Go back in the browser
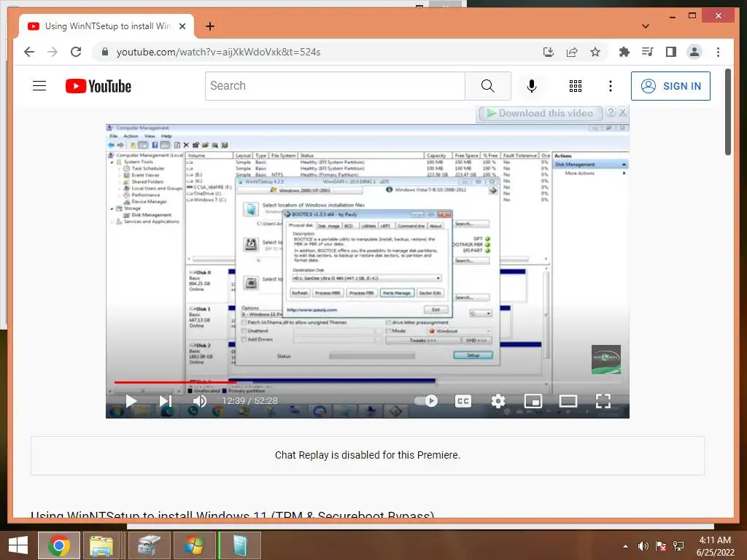The width and height of the screenshot is (747, 560). 29,52
